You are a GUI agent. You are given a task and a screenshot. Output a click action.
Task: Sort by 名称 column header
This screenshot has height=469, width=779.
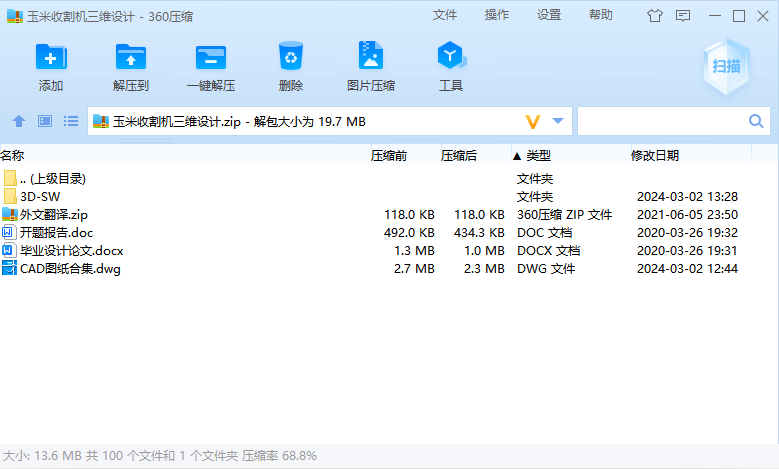[x=184, y=156]
